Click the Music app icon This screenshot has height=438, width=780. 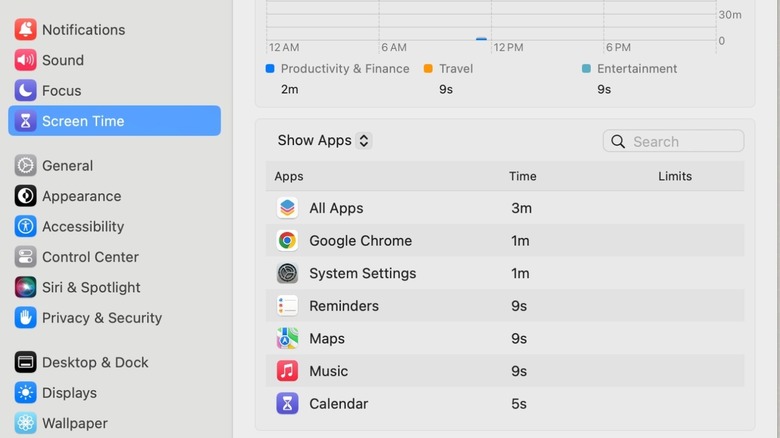click(x=287, y=371)
